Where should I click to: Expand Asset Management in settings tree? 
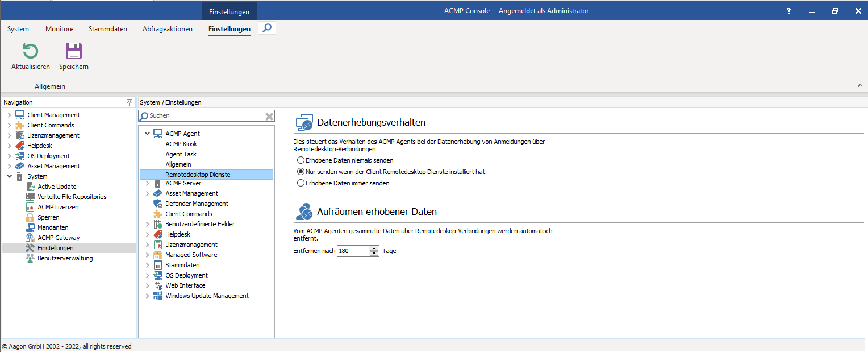tap(148, 193)
